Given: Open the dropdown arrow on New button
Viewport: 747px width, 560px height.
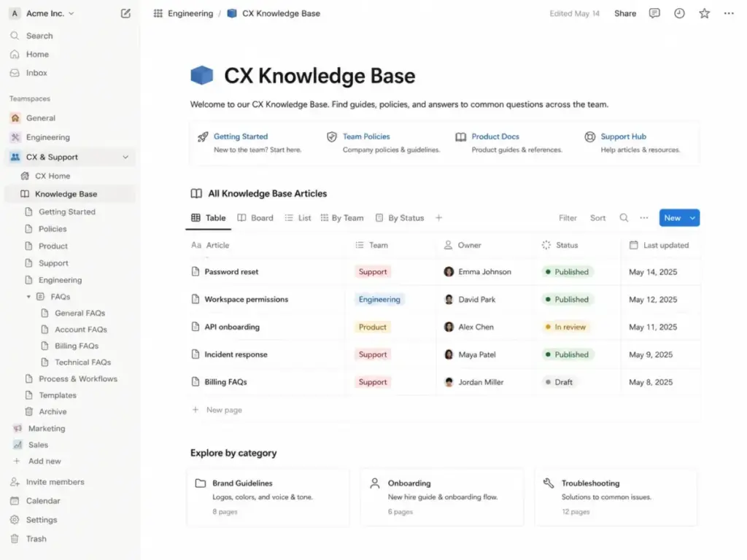Looking at the screenshot, I should point(692,217).
